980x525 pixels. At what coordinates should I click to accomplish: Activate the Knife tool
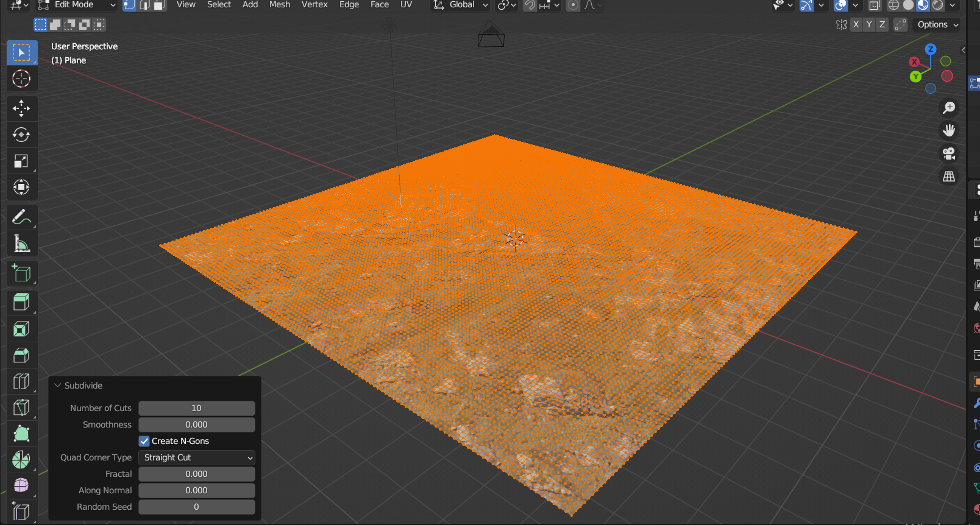point(22,407)
